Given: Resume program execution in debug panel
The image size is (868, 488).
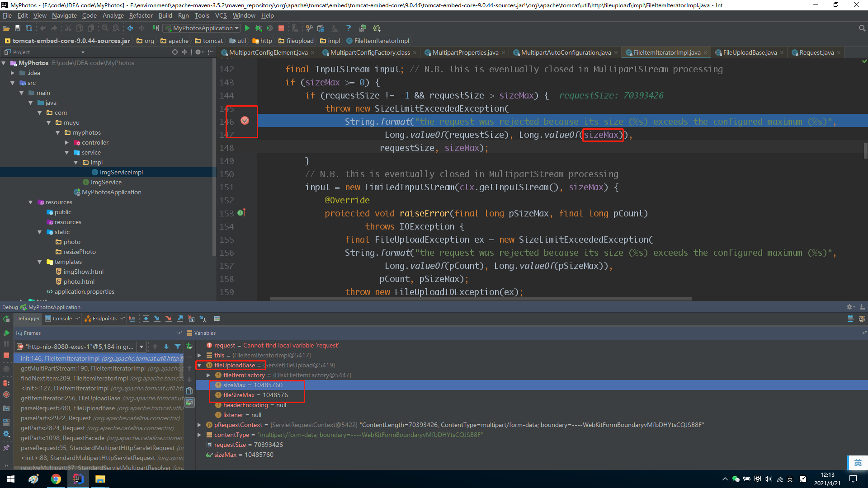Looking at the screenshot, I should [x=7, y=333].
